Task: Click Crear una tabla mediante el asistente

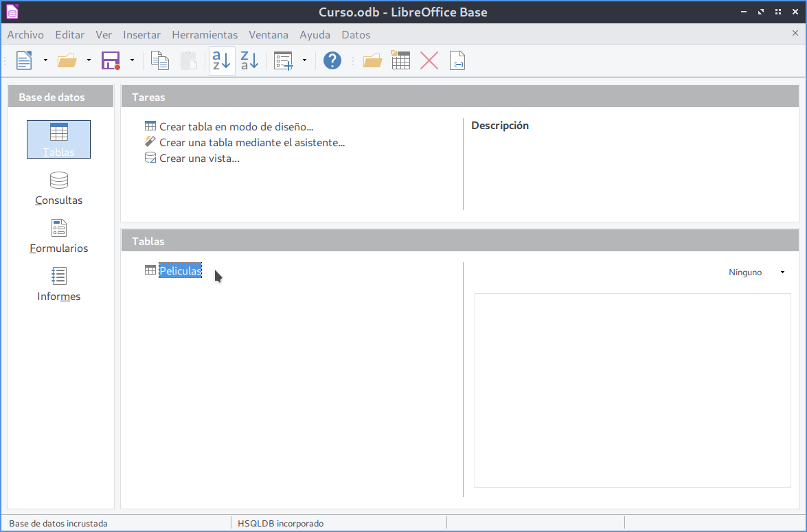Action: [x=251, y=142]
